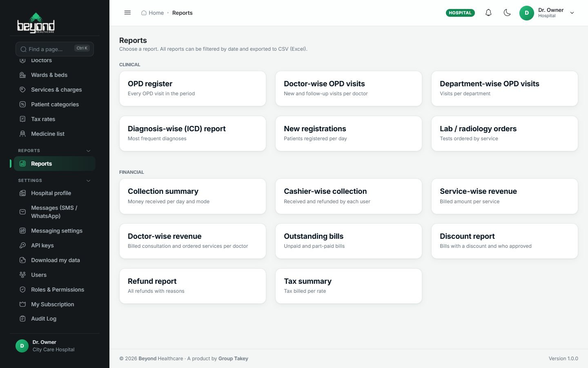Click the Group Takey footer link
Viewport: 588px width, 368px height.
233,359
